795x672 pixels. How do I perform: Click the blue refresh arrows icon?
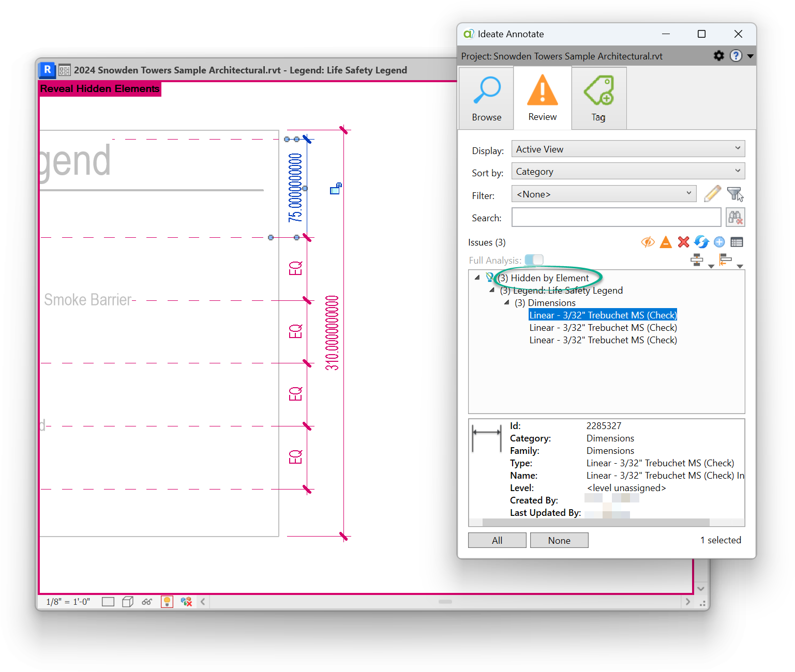tap(701, 242)
